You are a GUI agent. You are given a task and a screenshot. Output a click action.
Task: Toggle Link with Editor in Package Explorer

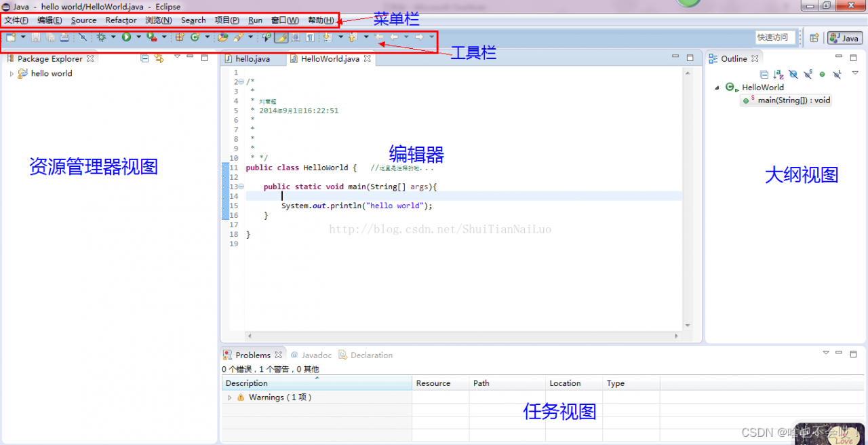[x=159, y=58]
